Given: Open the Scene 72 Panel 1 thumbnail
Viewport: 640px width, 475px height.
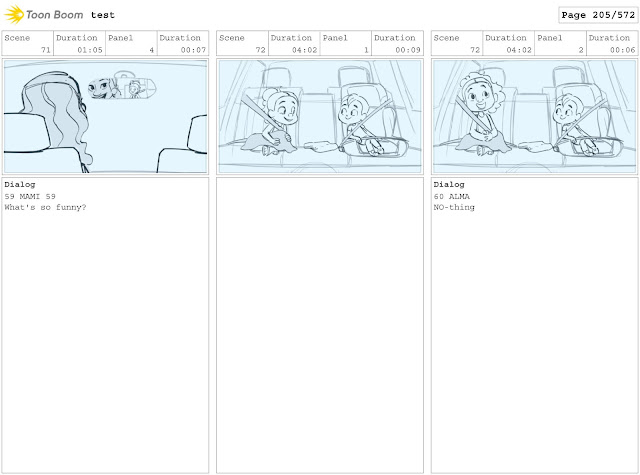Looking at the screenshot, I should [x=320, y=116].
